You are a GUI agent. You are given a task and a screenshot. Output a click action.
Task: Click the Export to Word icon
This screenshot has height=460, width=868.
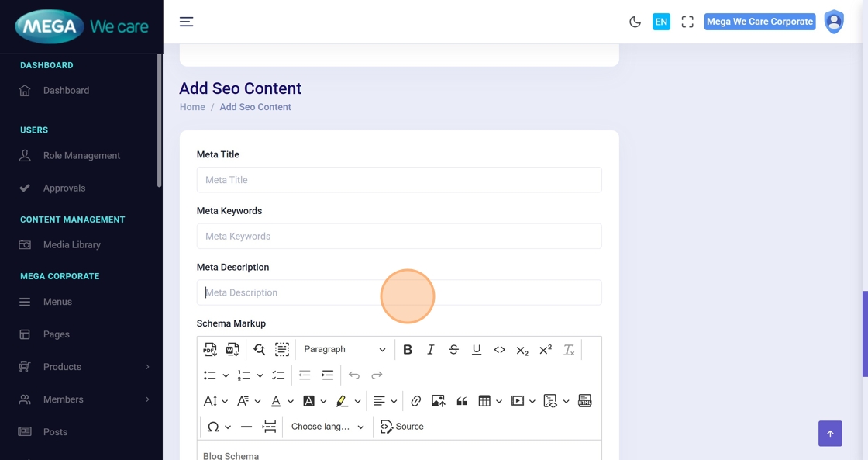(x=232, y=350)
